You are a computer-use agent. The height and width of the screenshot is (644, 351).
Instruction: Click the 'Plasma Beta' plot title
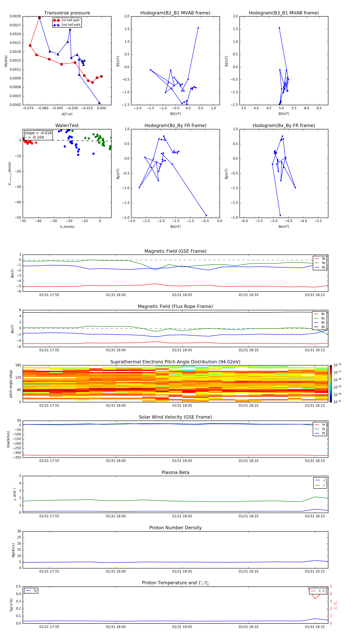pyautogui.click(x=175, y=473)
